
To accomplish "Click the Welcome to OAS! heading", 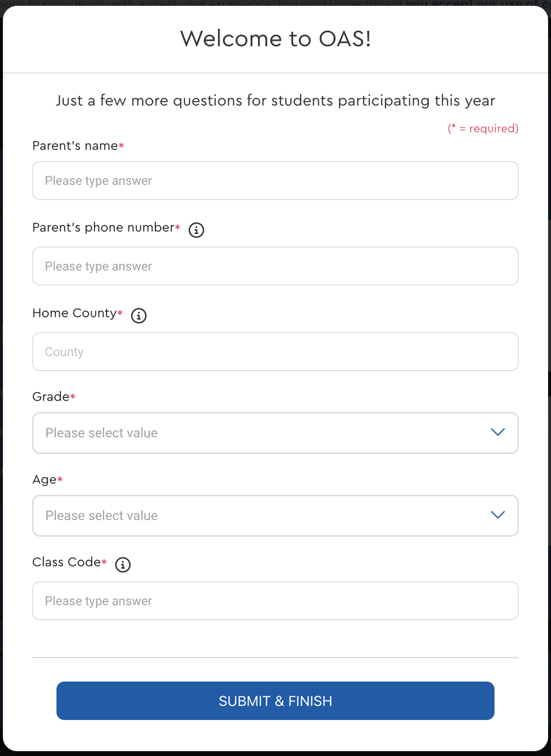I will 275,39.
